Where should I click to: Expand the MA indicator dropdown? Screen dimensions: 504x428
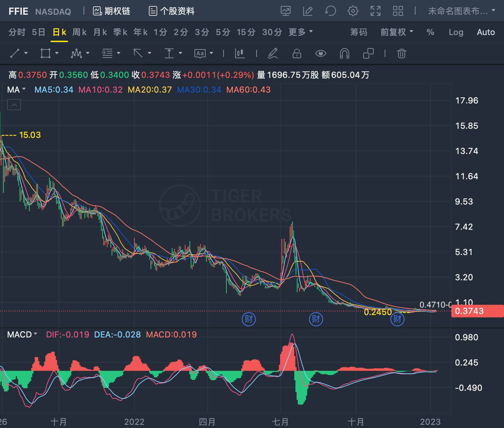click(16, 89)
